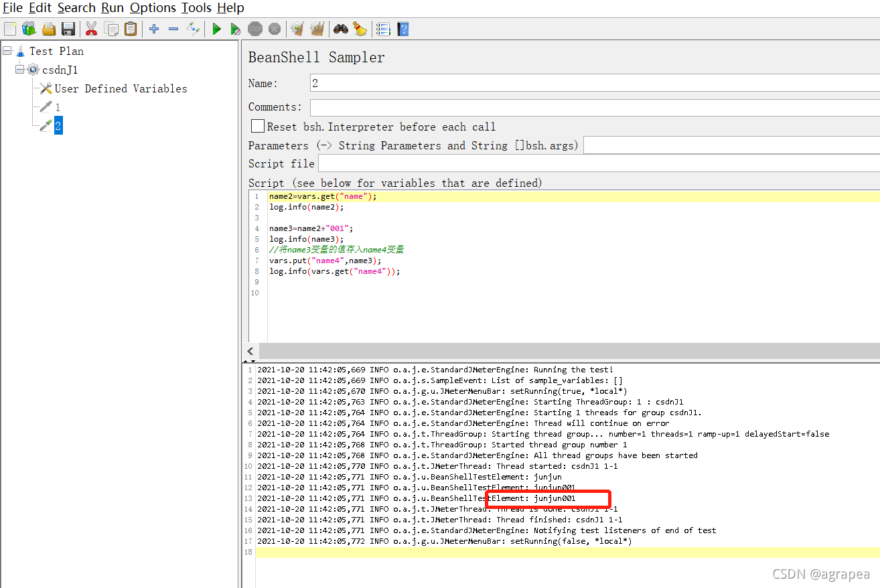Click log line 'Running the test!'
This screenshot has height=588, width=880.
(x=435, y=370)
